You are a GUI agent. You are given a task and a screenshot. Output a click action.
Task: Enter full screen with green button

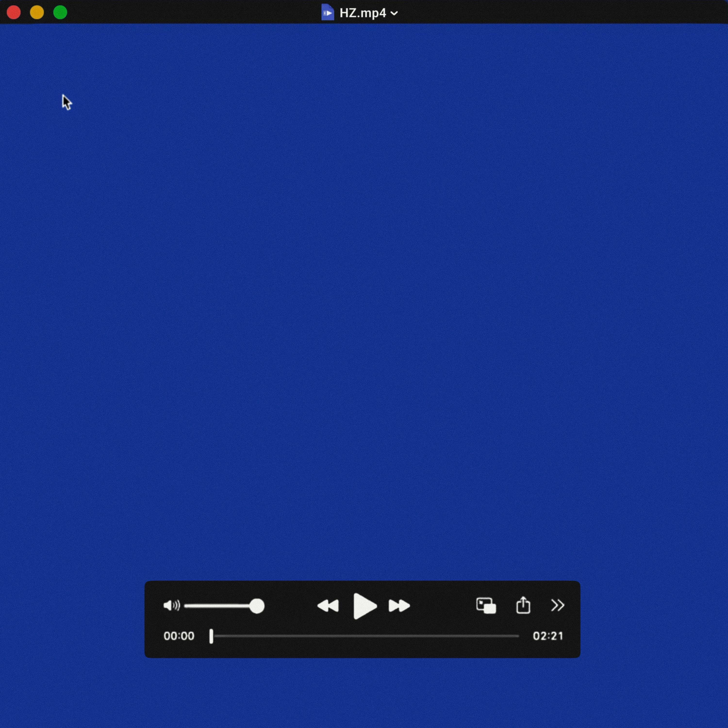tap(60, 12)
